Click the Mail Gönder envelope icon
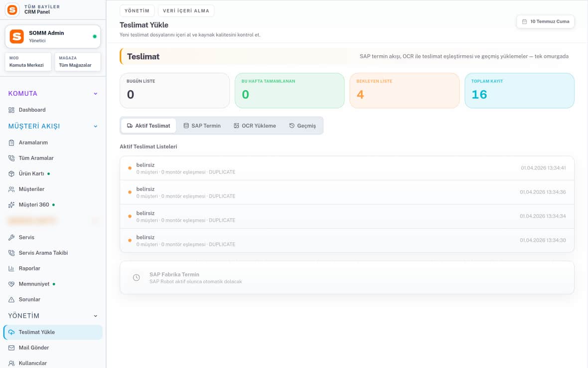588x368 pixels. point(11,348)
